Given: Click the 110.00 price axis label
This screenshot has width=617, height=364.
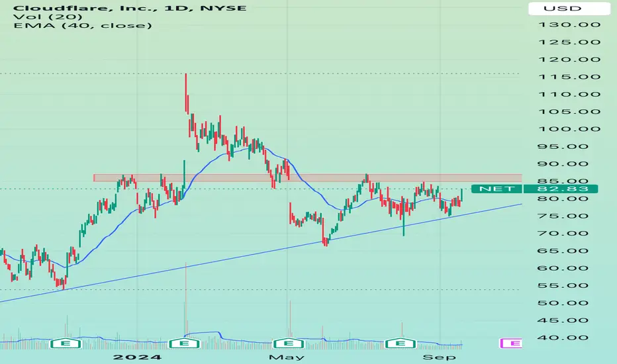Looking at the screenshot, I should [569, 95].
